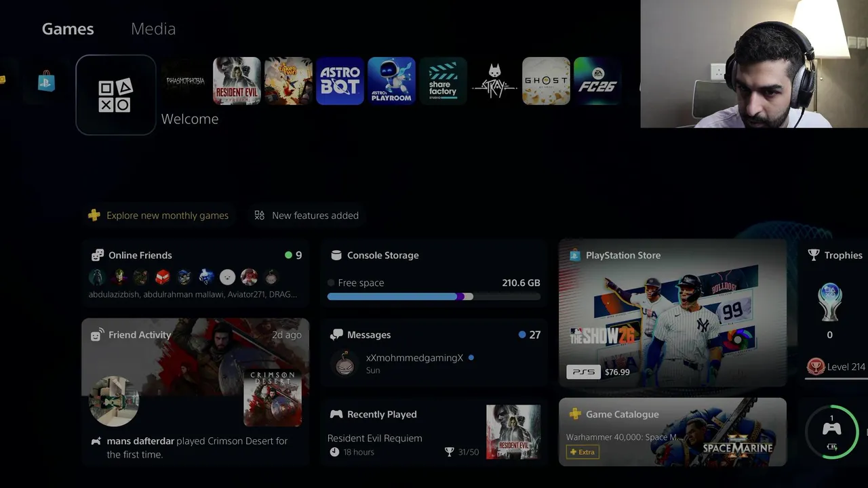Open the Messages card header
Screen dimensions: 868x488
pyautogui.click(x=369, y=335)
